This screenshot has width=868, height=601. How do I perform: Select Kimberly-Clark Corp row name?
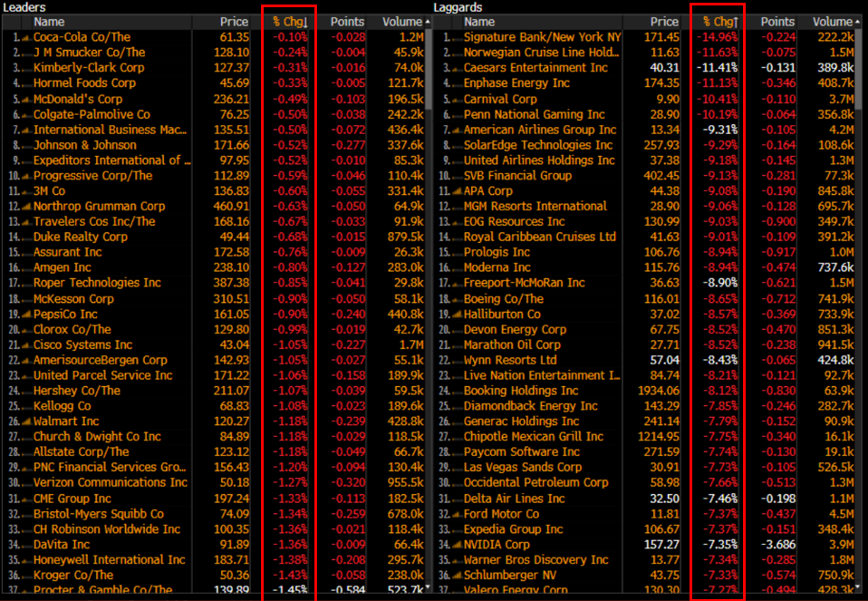tap(89, 68)
